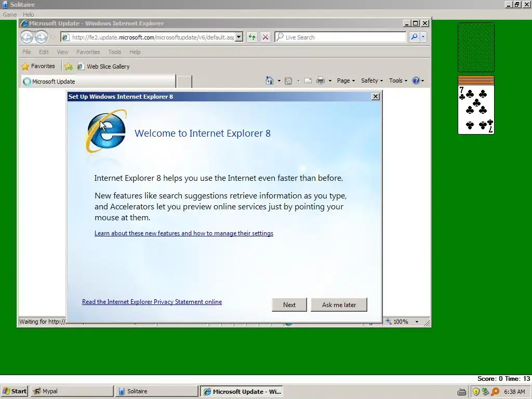This screenshot has height=399, width=532.
Task: Click the Next button in setup dialog
Action: tap(289, 304)
